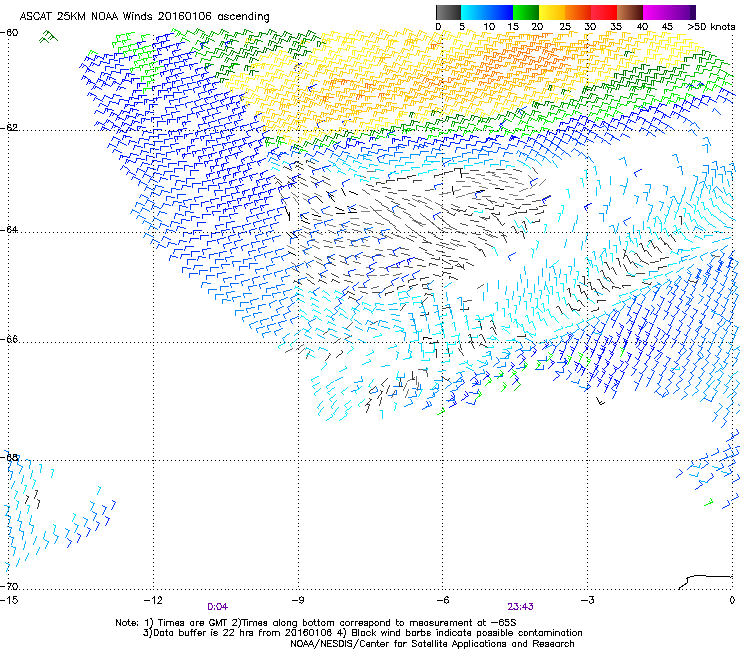Click the '-6' longitude label
Image resolution: width=740 pixels, height=650 pixels.
click(x=442, y=600)
